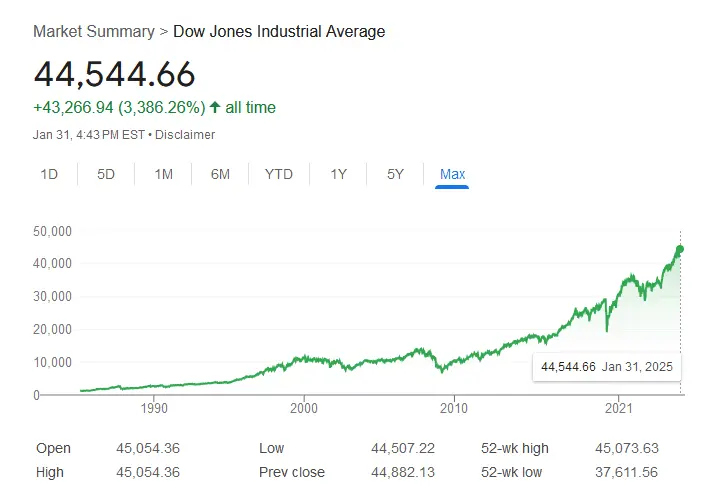707x493 pixels.
Task: Choose the 5Y time range tab
Action: coord(395,174)
